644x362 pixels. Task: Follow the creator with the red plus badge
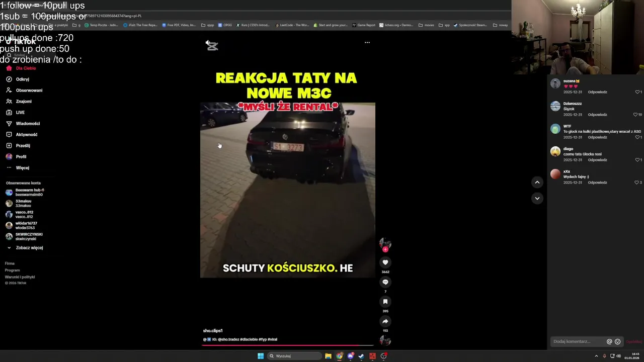385,249
